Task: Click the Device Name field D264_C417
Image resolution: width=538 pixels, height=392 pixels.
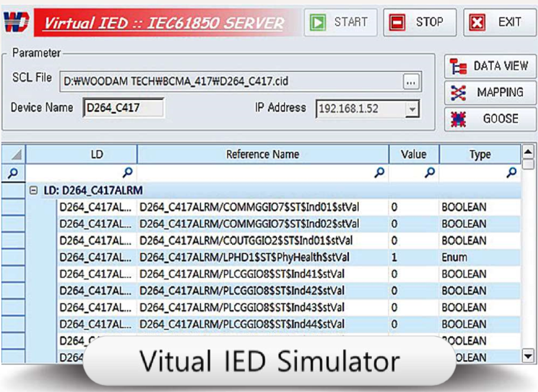Action: (124, 108)
